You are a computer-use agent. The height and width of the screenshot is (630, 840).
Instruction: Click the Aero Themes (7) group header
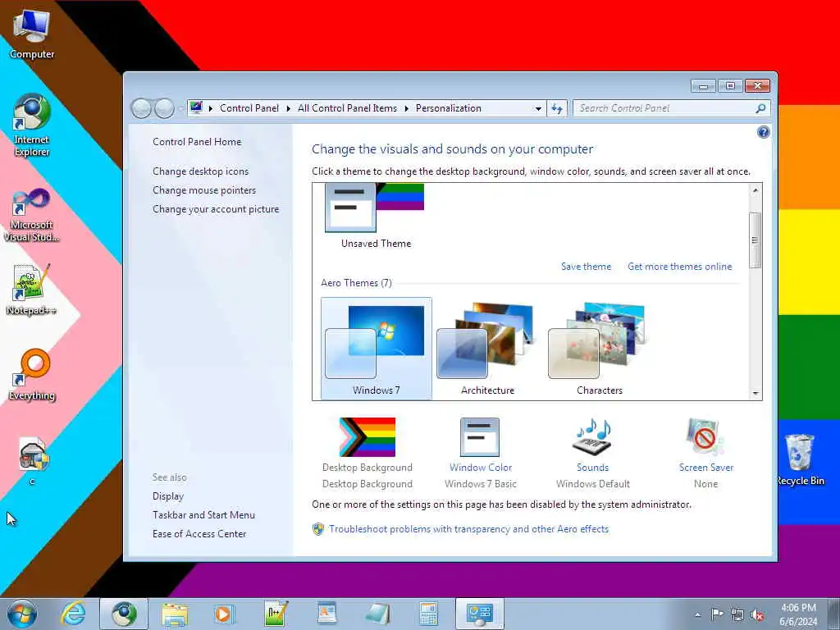point(356,283)
